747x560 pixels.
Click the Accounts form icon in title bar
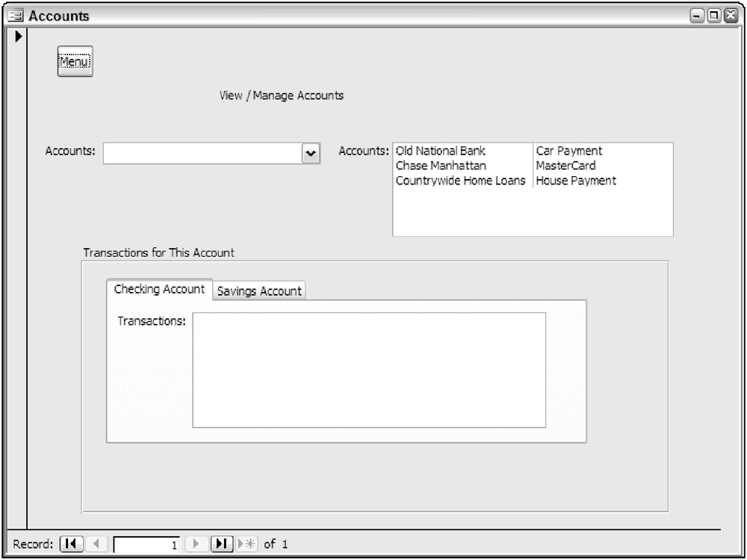[16, 16]
